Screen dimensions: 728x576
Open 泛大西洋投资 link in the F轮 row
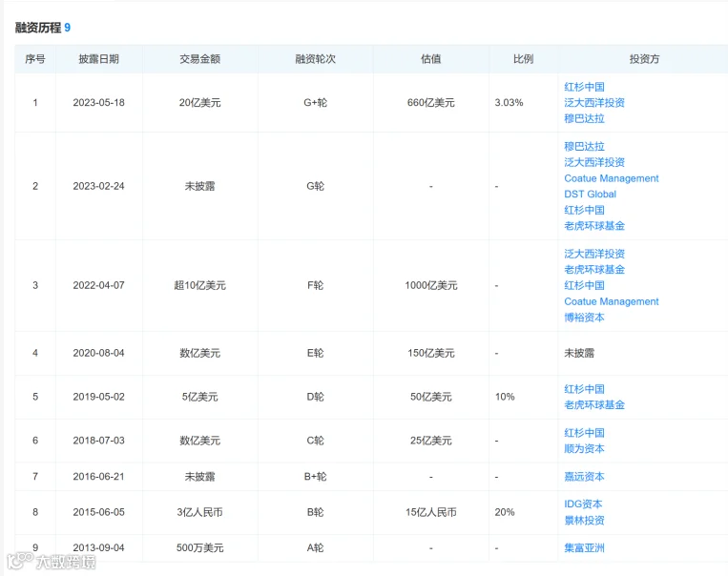click(594, 254)
